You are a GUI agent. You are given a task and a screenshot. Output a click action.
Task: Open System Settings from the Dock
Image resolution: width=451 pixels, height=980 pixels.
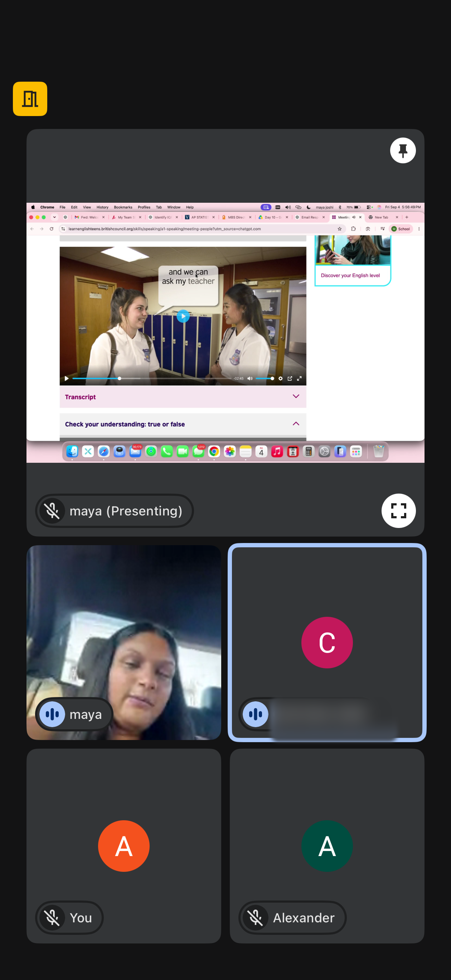click(324, 452)
